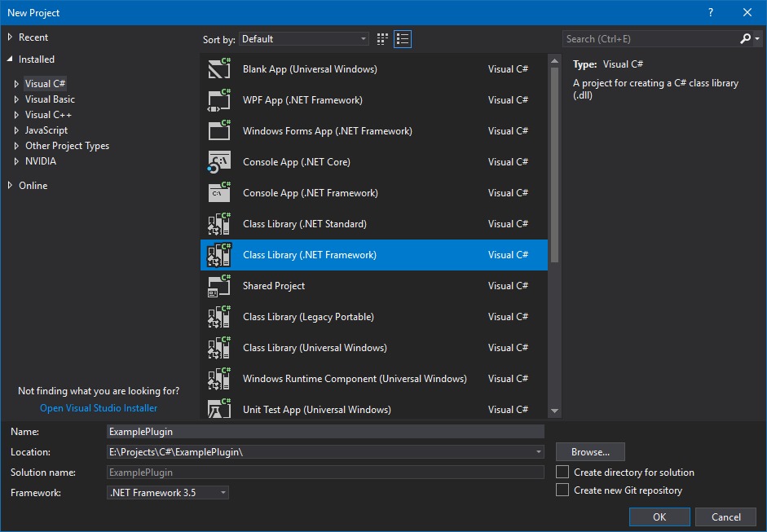Tick the Create directory for solution checkbox
This screenshot has height=532, width=767.
pos(562,472)
